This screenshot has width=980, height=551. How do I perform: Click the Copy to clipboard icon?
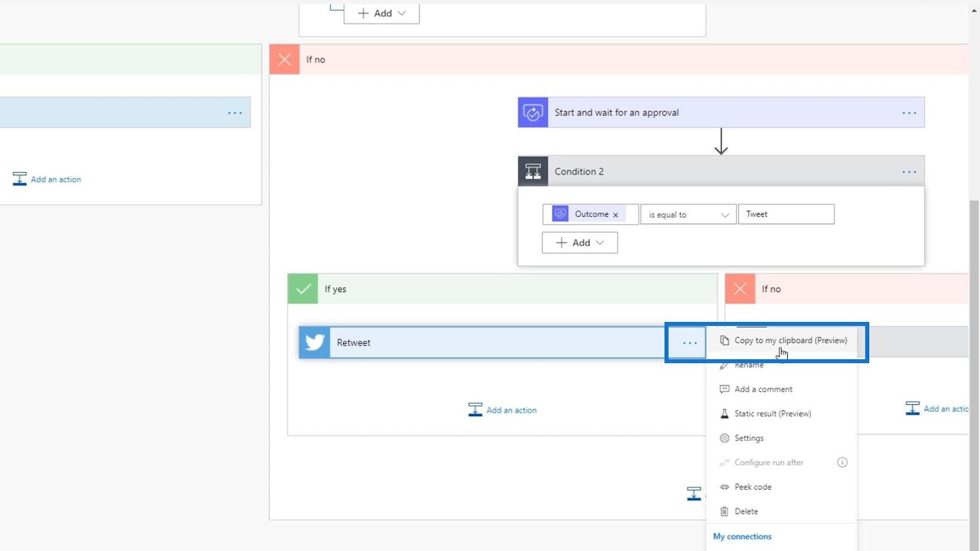pyautogui.click(x=725, y=340)
